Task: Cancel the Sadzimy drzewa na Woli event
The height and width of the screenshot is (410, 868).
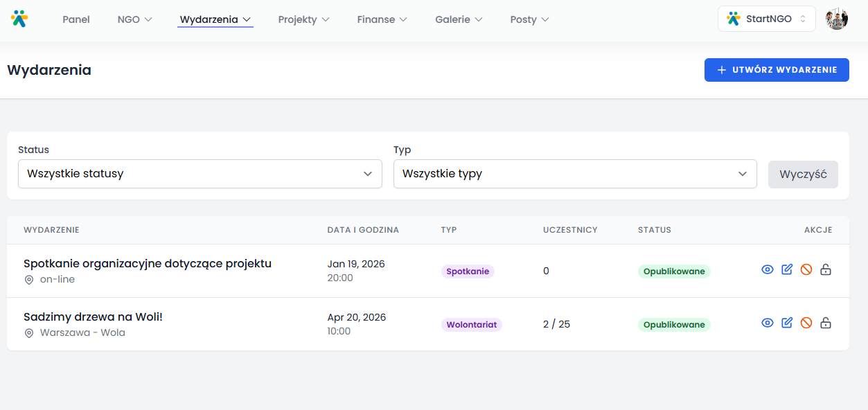Action: point(806,323)
